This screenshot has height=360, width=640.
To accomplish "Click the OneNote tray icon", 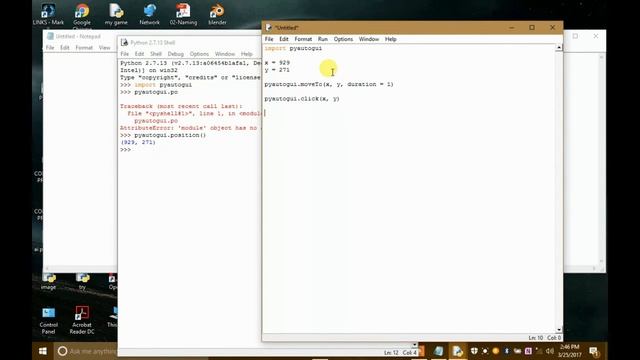I will [528, 351].
